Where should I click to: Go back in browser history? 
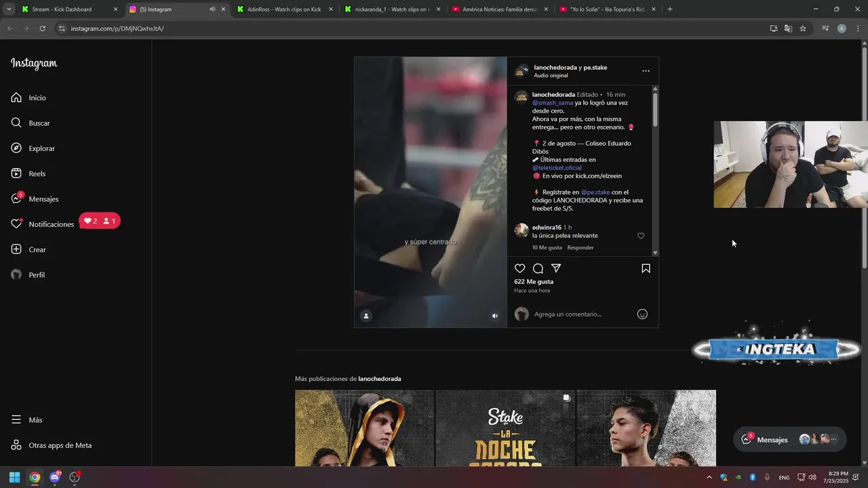point(9,28)
